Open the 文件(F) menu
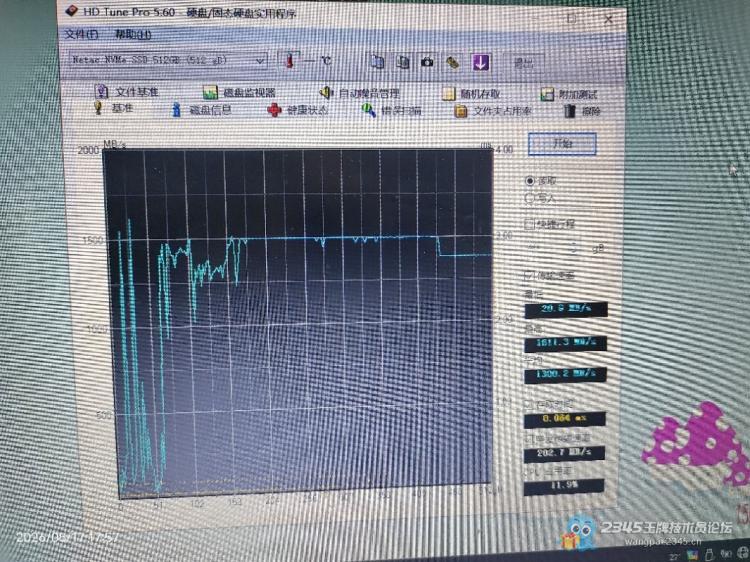Screen dimensions: 750x562 pyautogui.click(x=81, y=34)
